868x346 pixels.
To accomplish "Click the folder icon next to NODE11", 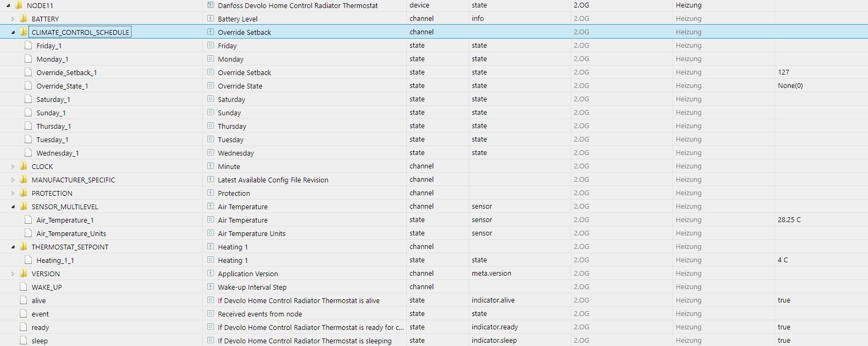I will click(x=19, y=5).
